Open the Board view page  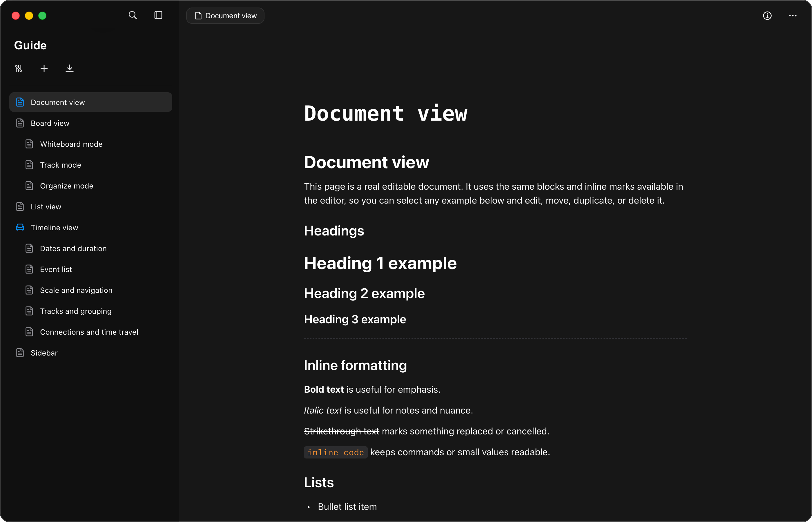coord(91,123)
